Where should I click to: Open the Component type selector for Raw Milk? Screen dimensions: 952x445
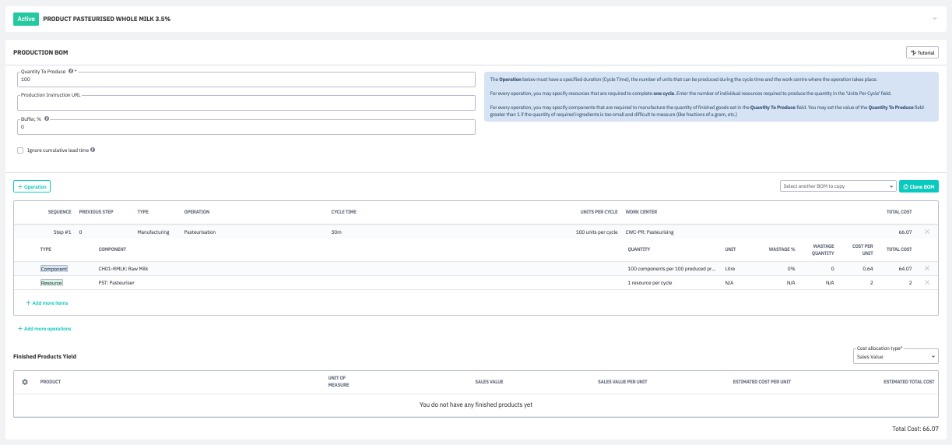[53, 268]
